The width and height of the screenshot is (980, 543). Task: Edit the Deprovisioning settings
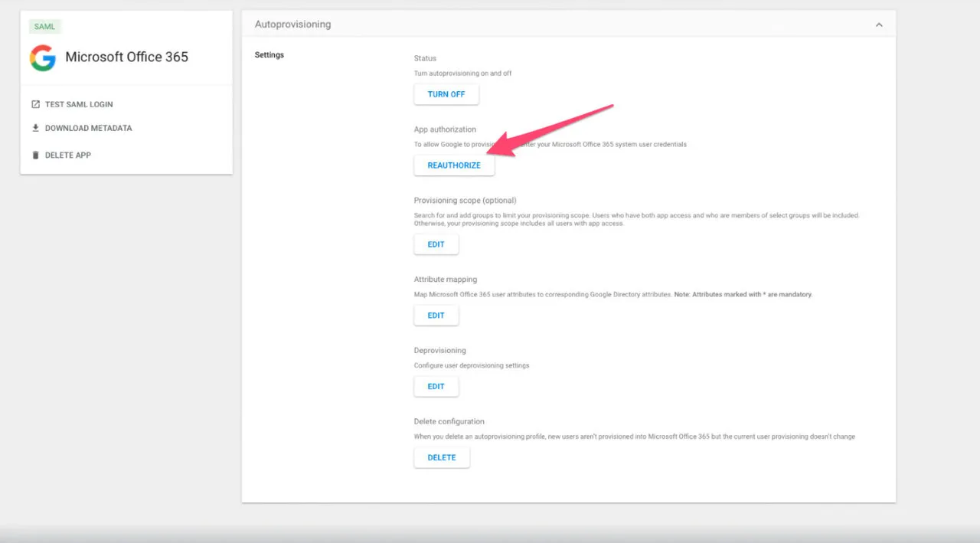coord(436,386)
